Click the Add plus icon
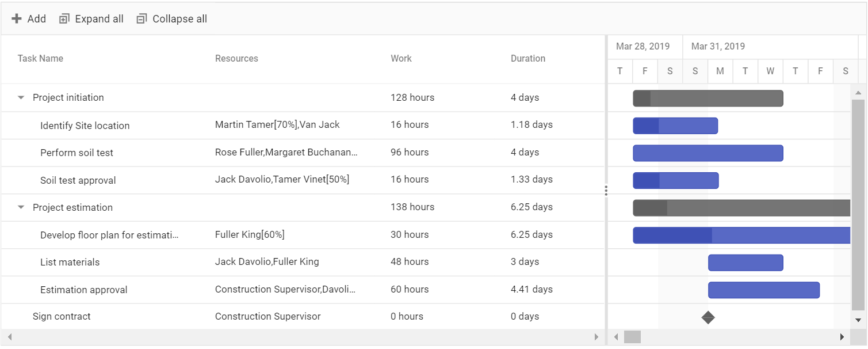Screen dimensions: 868x349 coord(17,19)
